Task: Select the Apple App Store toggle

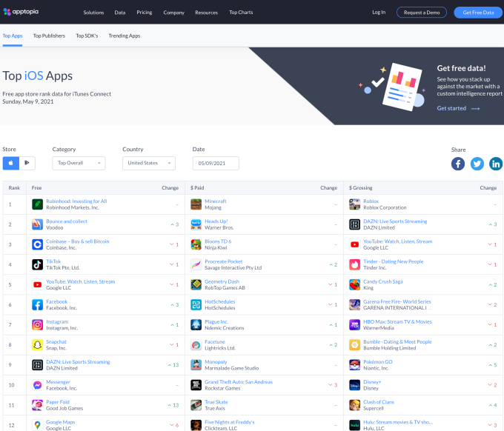Action: (11, 163)
